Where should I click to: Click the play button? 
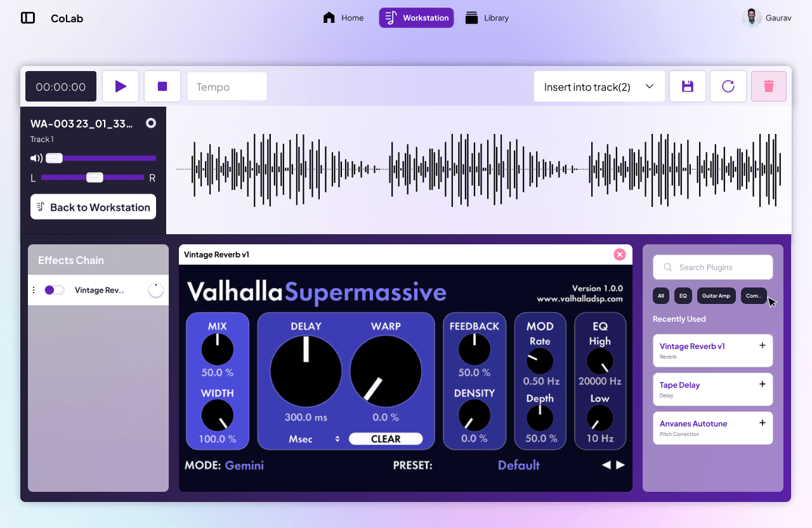121,86
